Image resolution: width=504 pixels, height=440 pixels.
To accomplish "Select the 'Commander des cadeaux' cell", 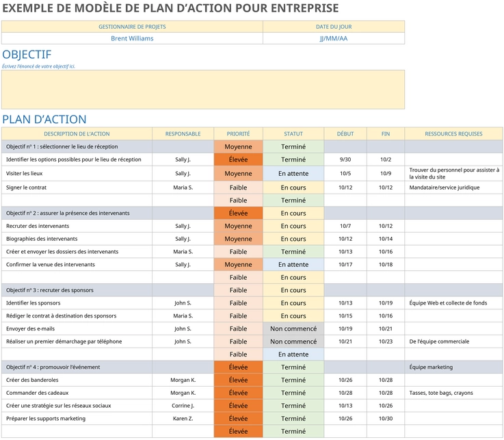I will click(77, 393).
